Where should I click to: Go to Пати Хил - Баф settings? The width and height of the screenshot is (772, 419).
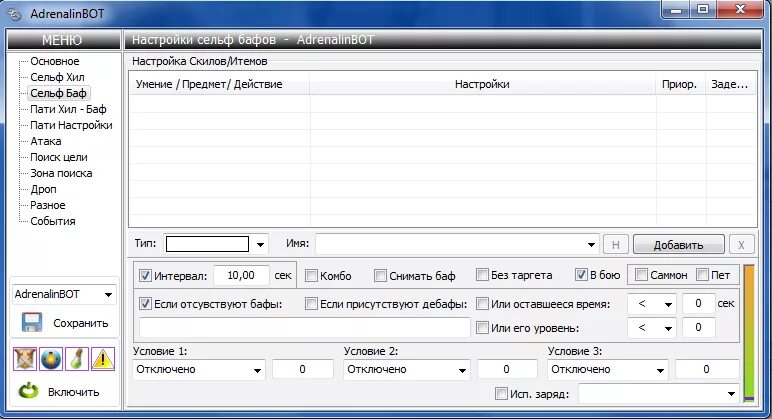click(68, 109)
